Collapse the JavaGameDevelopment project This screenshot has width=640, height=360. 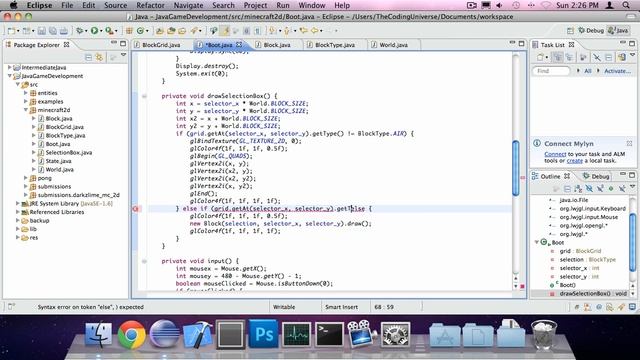click(10, 76)
